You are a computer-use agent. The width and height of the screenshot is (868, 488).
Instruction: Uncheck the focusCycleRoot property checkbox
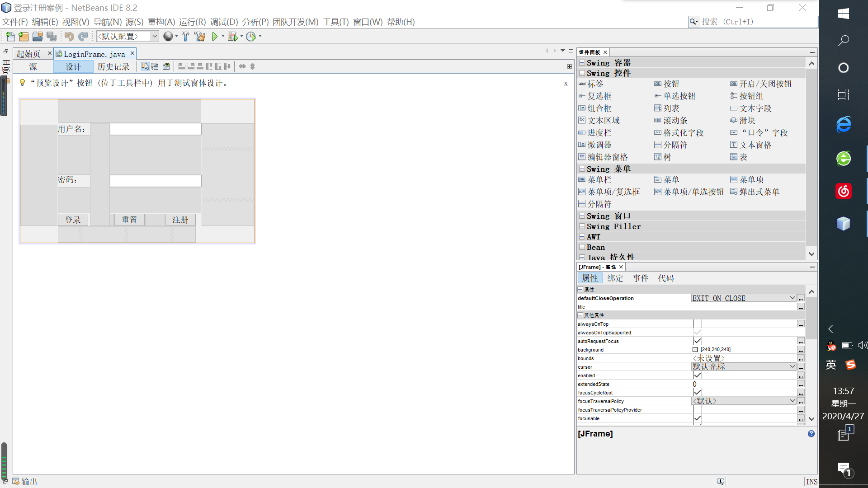point(697,392)
